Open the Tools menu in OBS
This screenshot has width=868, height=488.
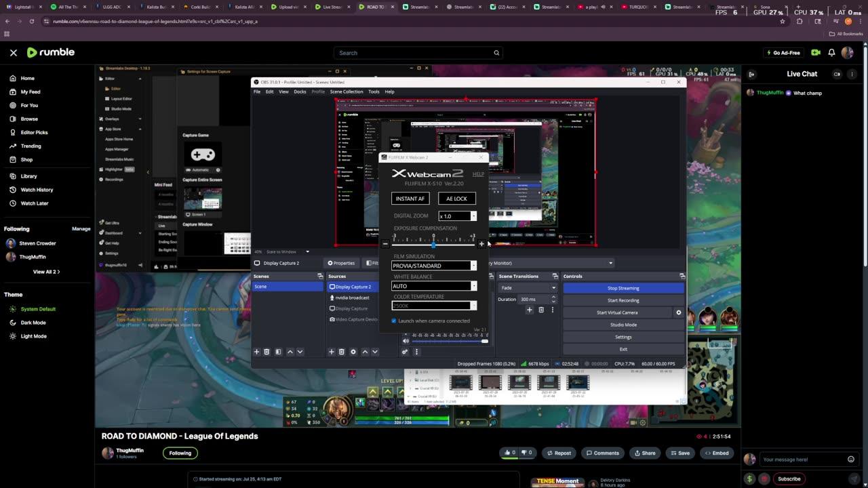coord(374,91)
